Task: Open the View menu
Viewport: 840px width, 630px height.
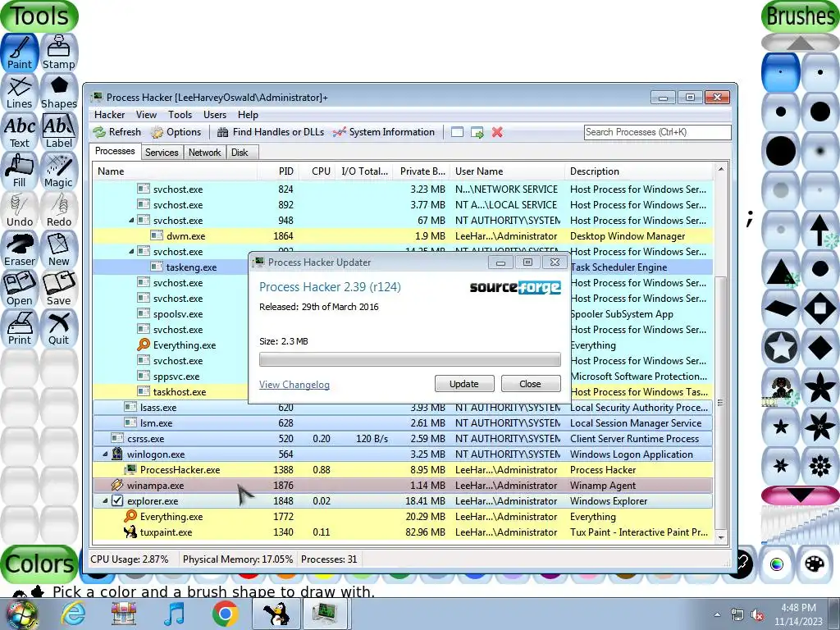Action: tap(146, 115)
